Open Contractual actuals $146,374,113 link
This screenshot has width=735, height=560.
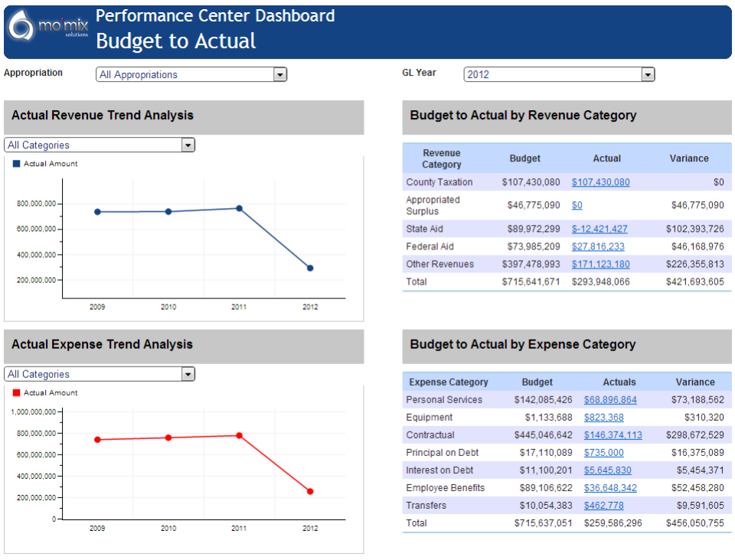[613, 435]
